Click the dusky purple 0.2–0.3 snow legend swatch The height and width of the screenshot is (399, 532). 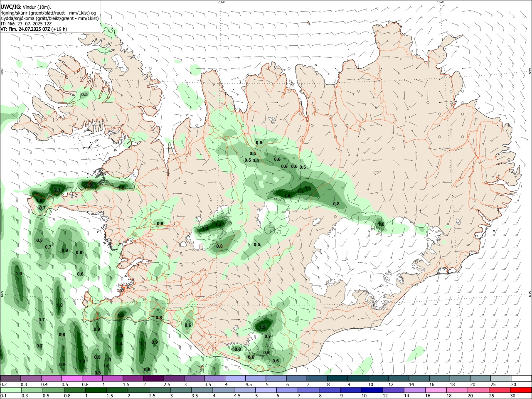pyautogui.click(x=10, y=379)
